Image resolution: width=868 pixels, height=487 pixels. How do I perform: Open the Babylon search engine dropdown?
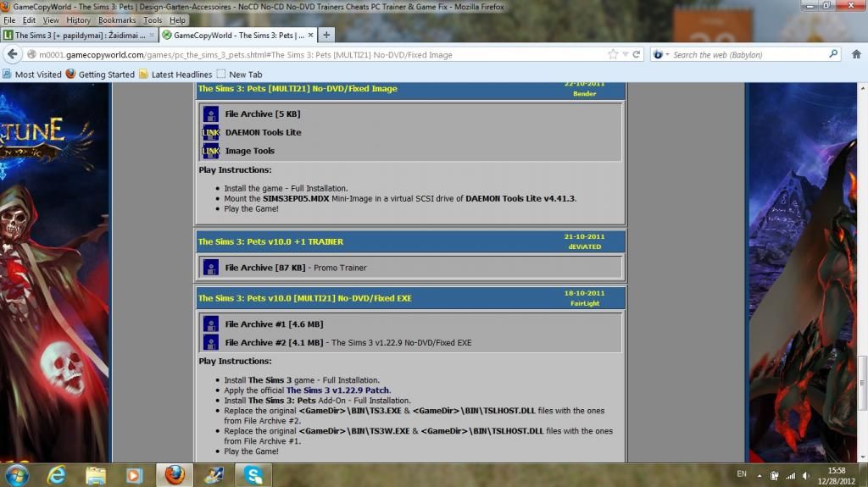coord(661,54)
